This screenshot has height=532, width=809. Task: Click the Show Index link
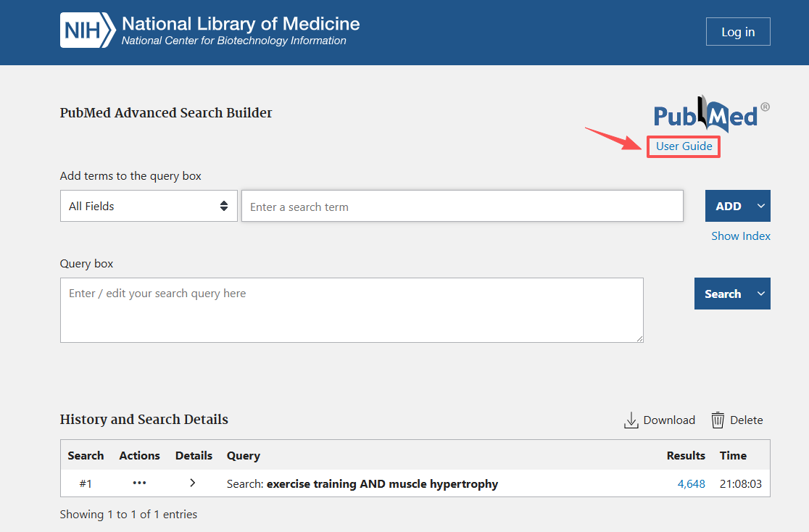740,236
